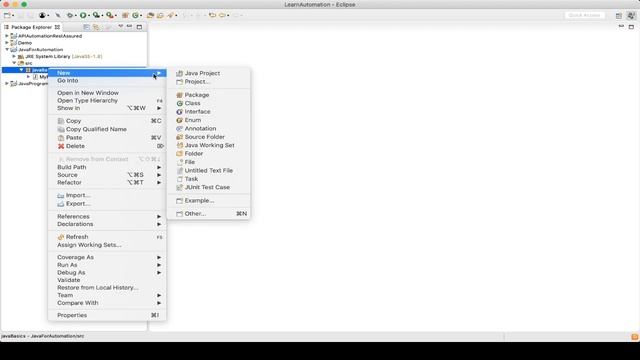Choose Project... from the New submenu
This screenshot has width=640, height=360.
point(209,82)
